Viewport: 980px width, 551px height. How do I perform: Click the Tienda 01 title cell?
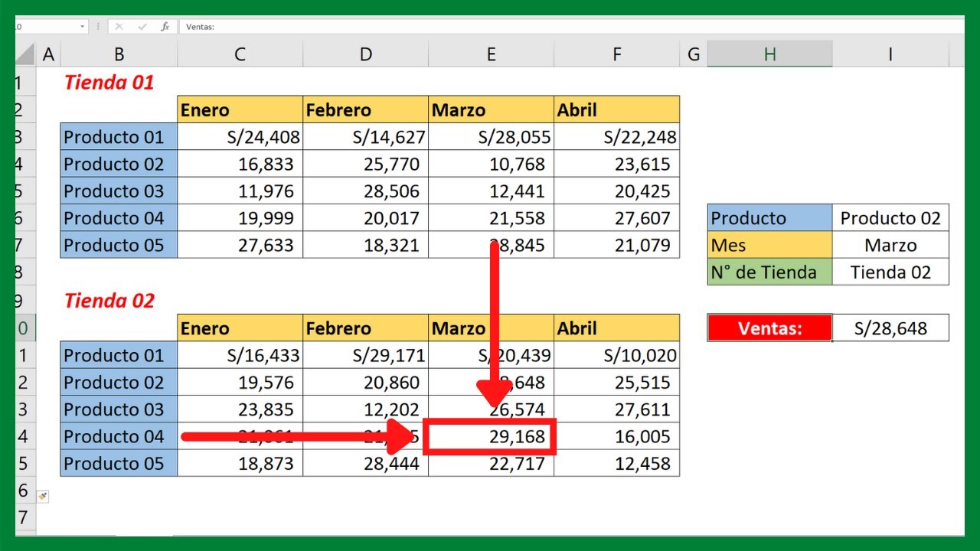coord(119,82)
